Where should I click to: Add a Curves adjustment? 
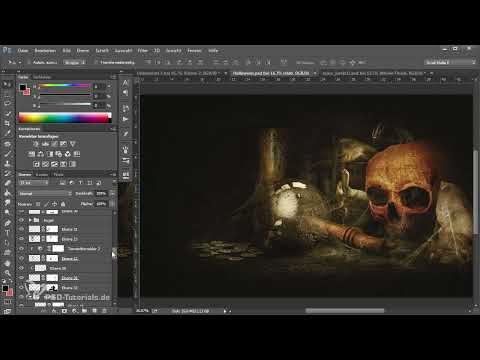54,144
